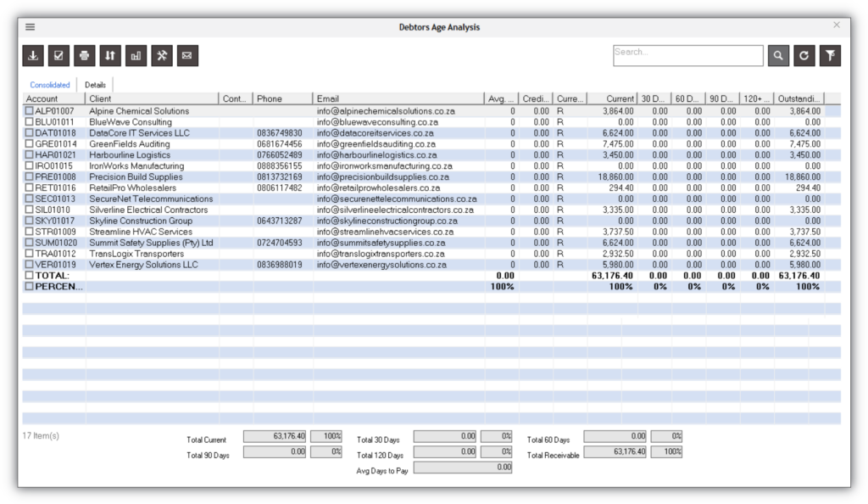Click into the Search field
Image resolution: width=868 pixels, height=504 pixels.
pos(688,55)
